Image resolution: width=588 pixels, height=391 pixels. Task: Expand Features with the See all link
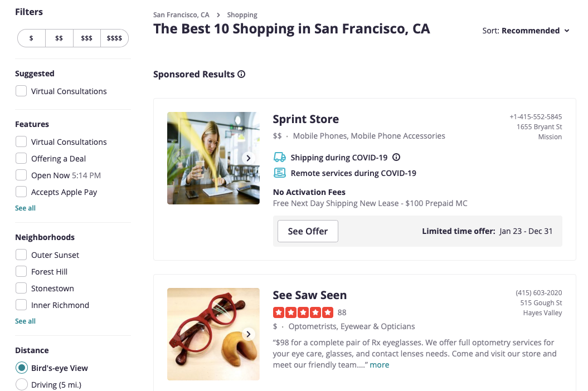25,208
